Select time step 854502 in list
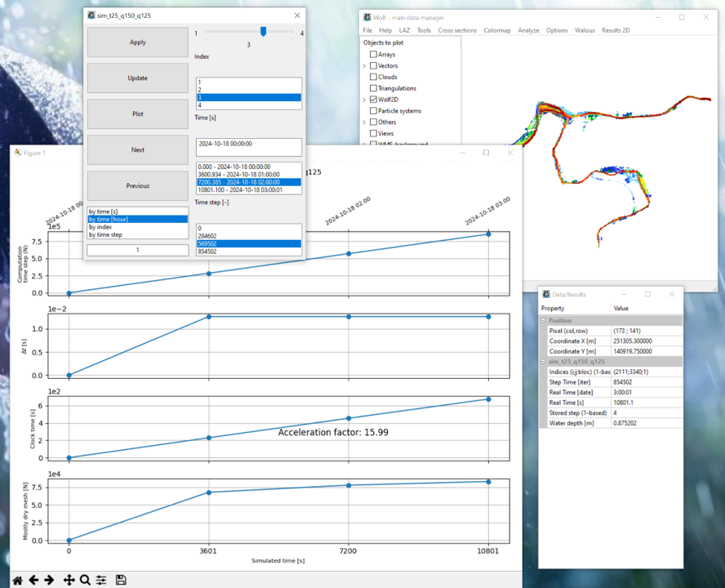This screenshot has width=725, height=588. click(x=207, y=252)
